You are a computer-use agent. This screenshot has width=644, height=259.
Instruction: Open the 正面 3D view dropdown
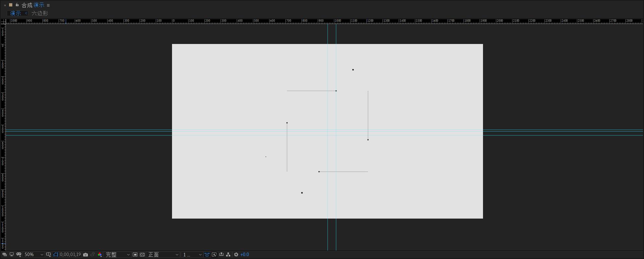pyautogui.click(x=163, y=255)
